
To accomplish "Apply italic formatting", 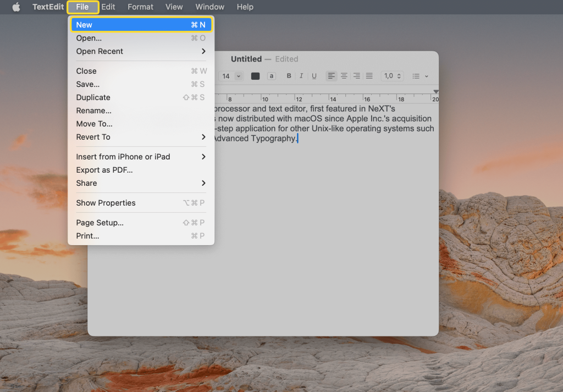I will pos(301,76).
